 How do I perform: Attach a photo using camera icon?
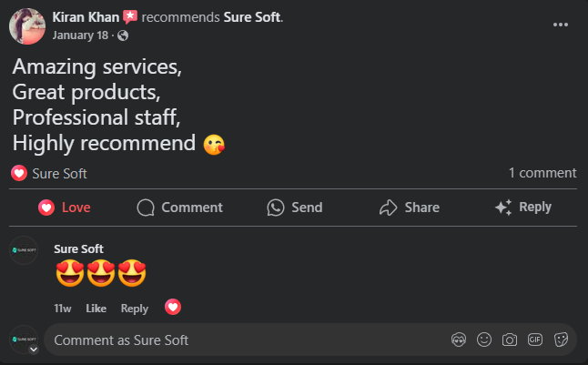click(x=510, y=340)
